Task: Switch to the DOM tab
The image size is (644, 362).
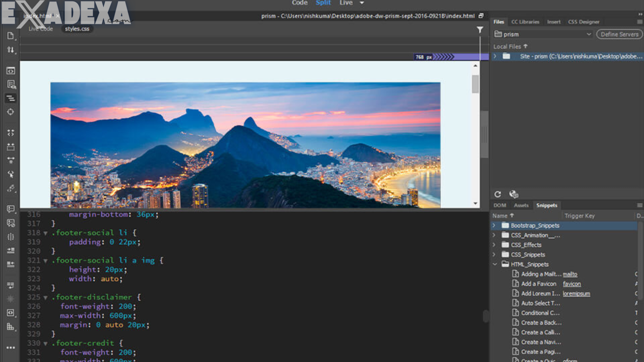Action: click(x=499, y=205)
